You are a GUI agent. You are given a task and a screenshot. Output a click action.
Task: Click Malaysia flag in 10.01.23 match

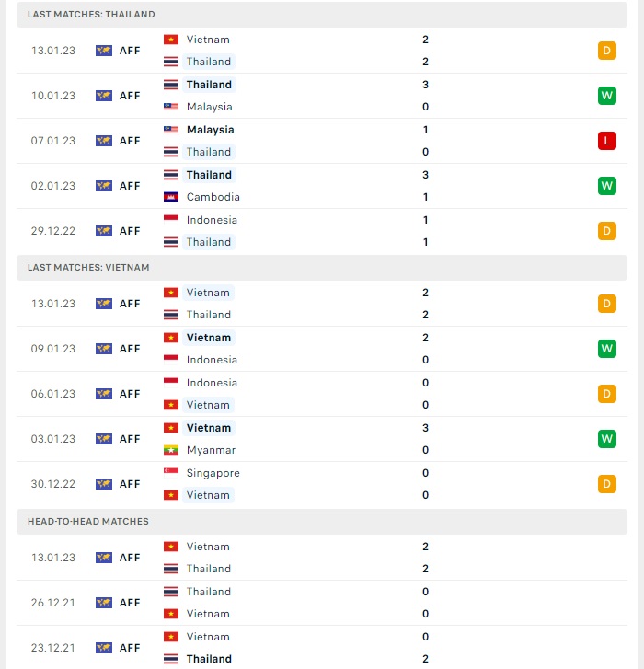point(171,107)
